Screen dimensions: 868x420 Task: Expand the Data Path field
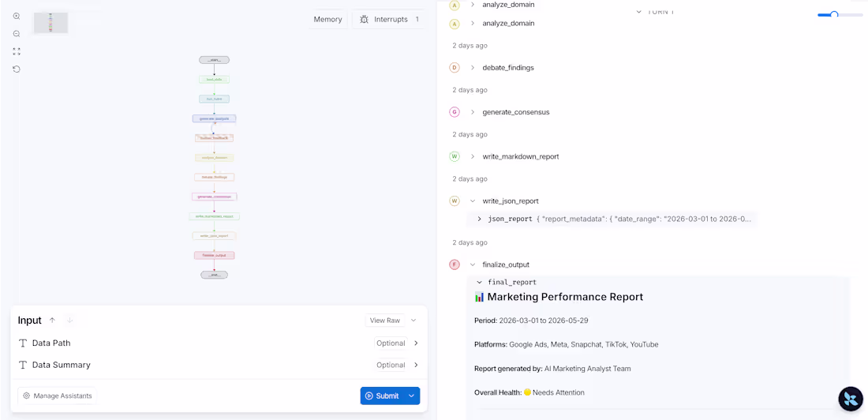pos(417,343)
